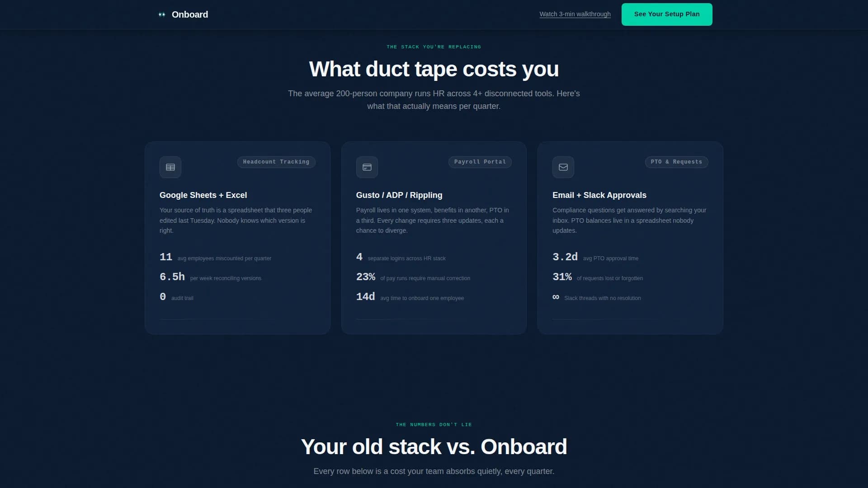868x488 pixels.
Task: Click the What duct tape costs you headline
Action: click(x=434, y=69)
